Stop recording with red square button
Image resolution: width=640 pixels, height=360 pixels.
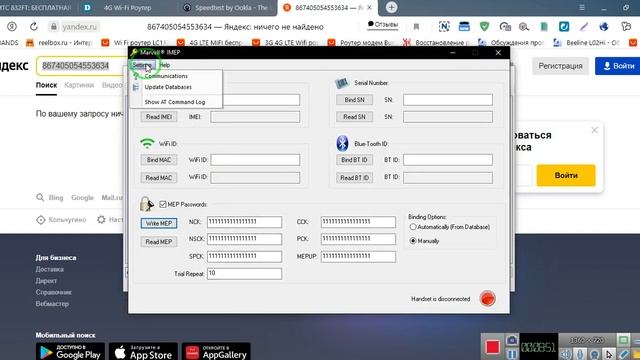pos(493,347)
